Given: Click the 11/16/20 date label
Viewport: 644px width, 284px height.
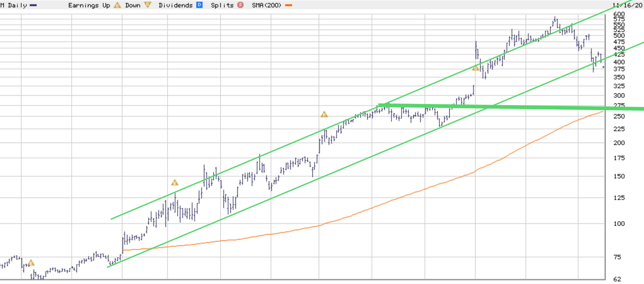Looking at the screenshot, I should click(627, 5).
